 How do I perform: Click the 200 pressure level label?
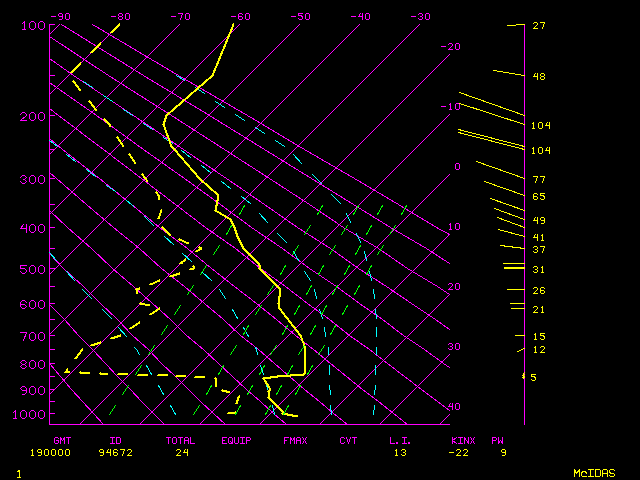33,117
